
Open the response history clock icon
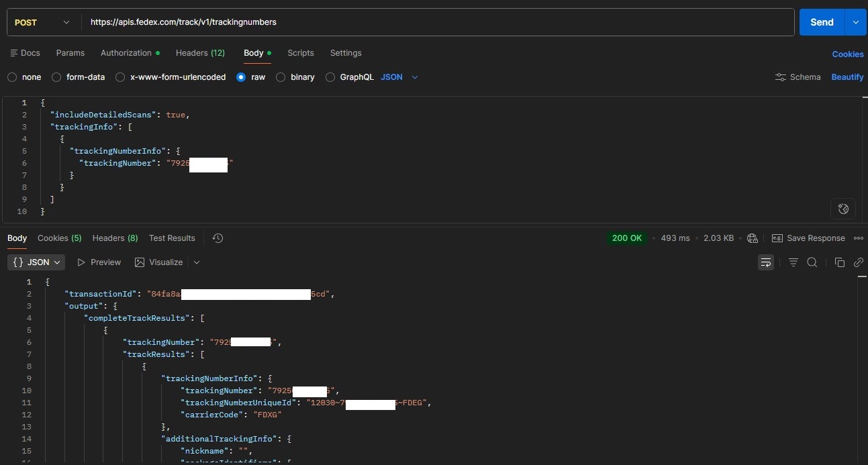tap(218, 238)
